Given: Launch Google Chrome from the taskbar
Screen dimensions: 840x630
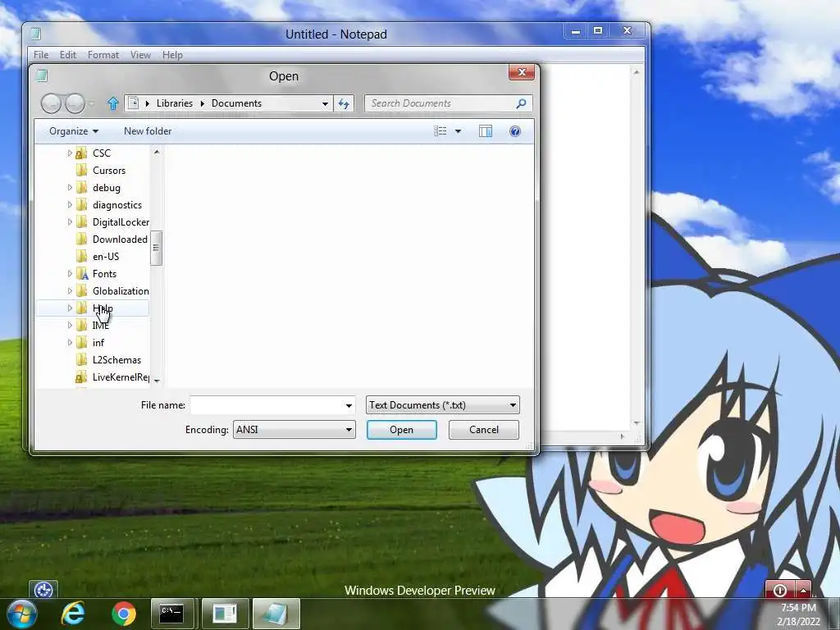Looking at the screenshot, I should tap(124, 614).
